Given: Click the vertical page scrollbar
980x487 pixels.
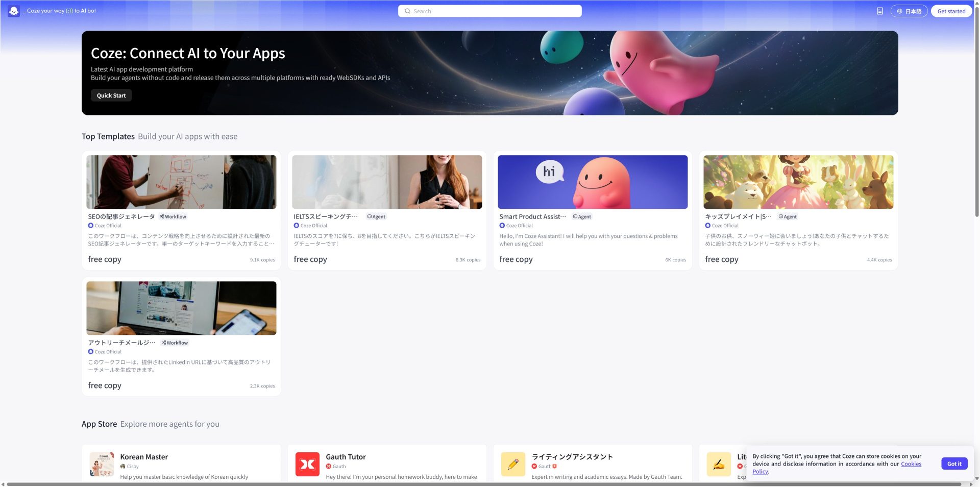Looking at the screenshot, I should coord(977,112).
